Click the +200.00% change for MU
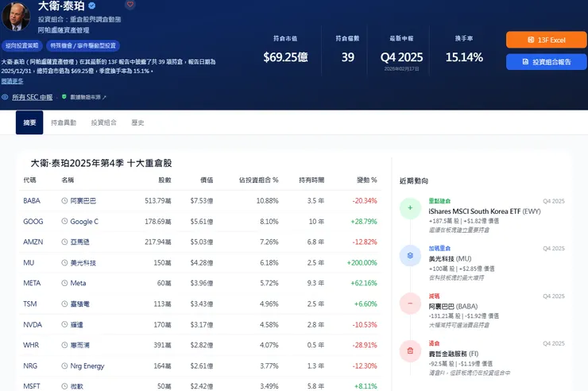The width and height of the screenshot is (588, 391). pos(362,262)
